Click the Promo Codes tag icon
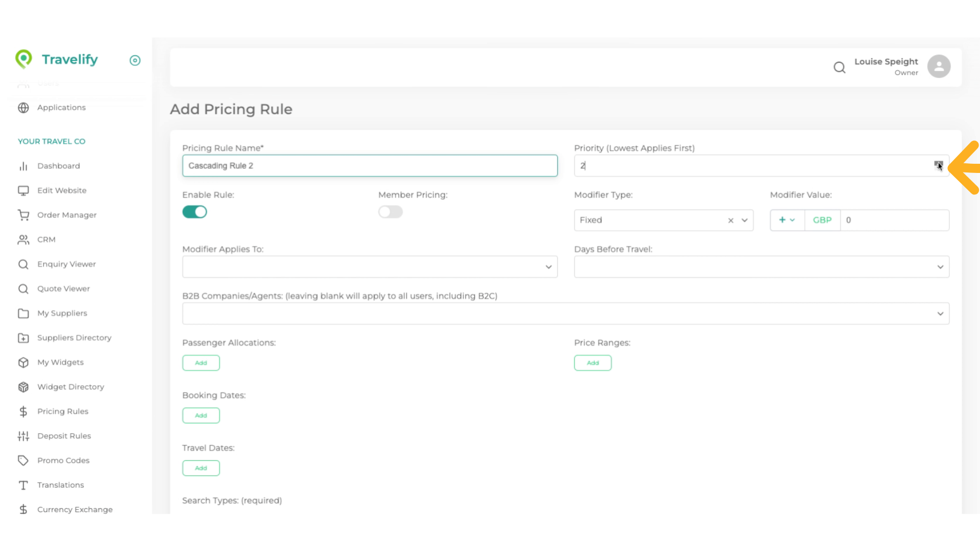This screenshot has width=980, height=551. click(x=23, y=460)
